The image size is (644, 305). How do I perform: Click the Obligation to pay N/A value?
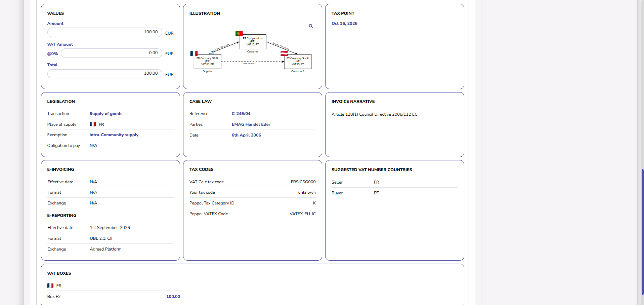[x=93, y=146]
